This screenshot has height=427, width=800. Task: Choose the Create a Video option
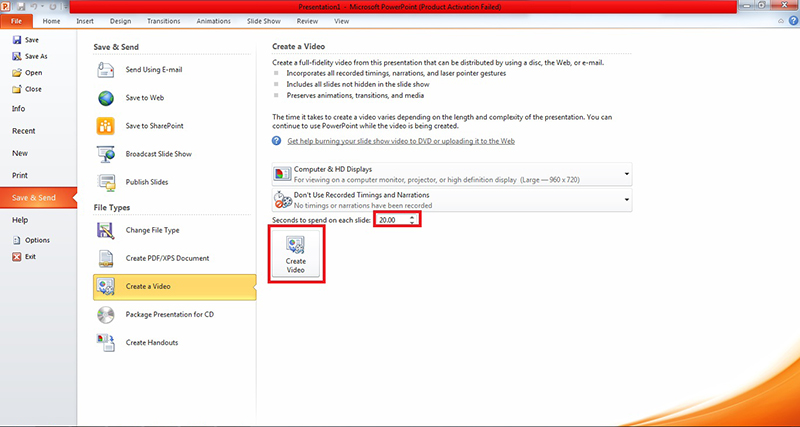pos(174,287)
